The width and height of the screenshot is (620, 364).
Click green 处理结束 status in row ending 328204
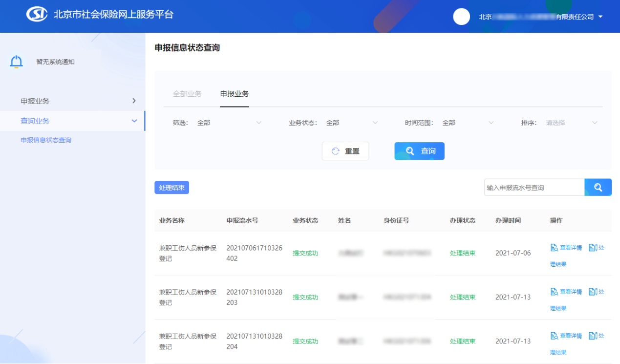tap(463, 341)
